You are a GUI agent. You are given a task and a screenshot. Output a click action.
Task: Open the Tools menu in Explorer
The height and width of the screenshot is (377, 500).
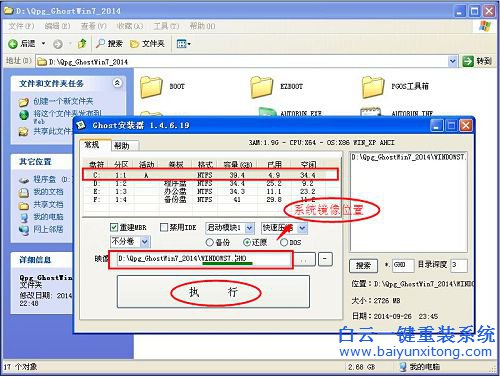point(166,26)
